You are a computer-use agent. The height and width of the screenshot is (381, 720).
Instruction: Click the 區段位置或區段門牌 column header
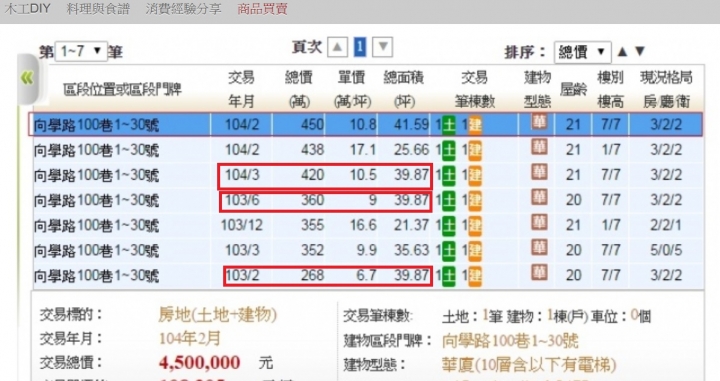tap(122, 89)
